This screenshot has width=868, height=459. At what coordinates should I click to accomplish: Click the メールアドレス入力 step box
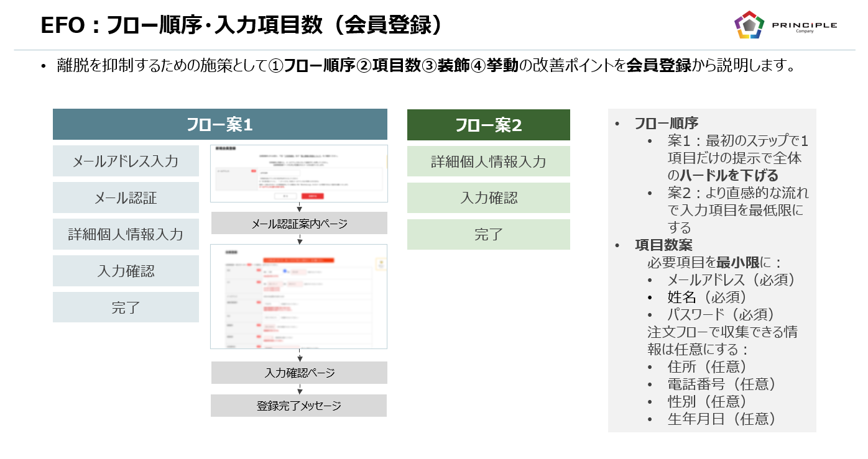pyautogui.click(x=126, y=161)
